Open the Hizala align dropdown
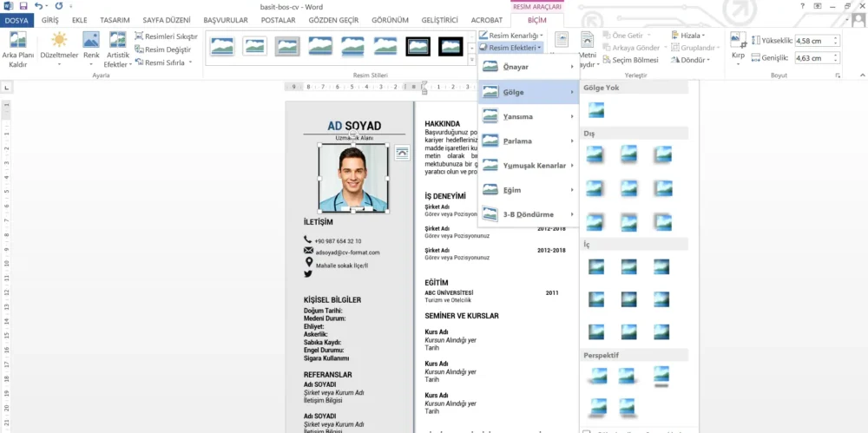This screenshot has height=433, width=868. coord(687,36)
